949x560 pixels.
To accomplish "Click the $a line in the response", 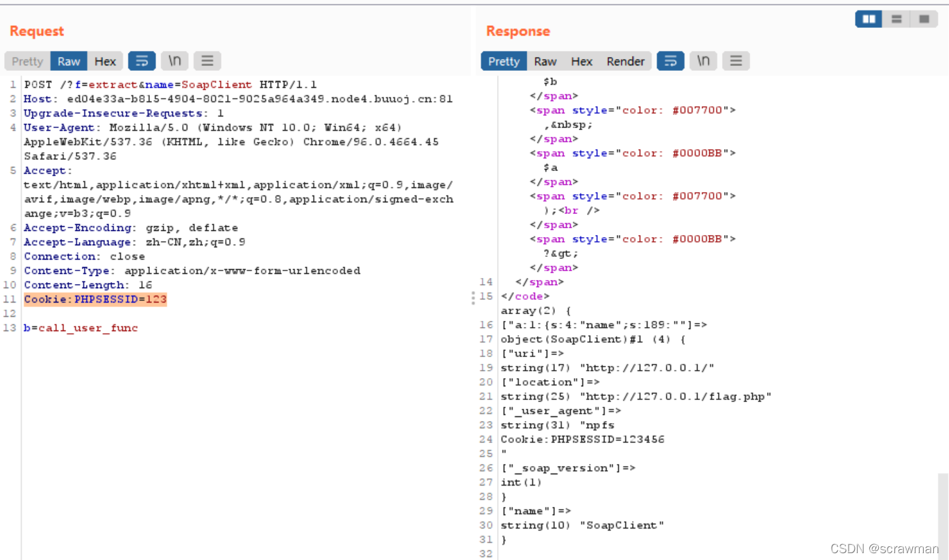I will 550,168.
